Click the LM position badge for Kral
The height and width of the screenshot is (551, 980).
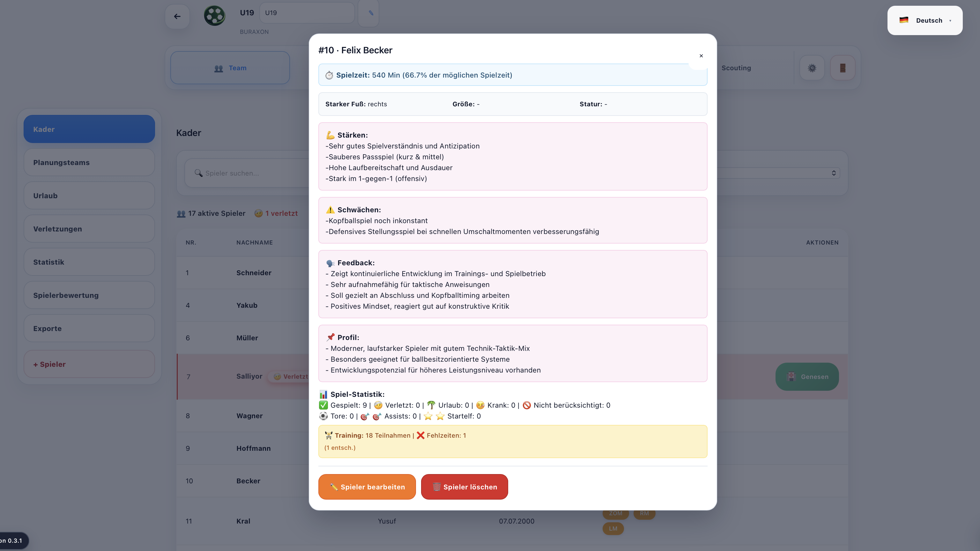[x=613, y=529]
